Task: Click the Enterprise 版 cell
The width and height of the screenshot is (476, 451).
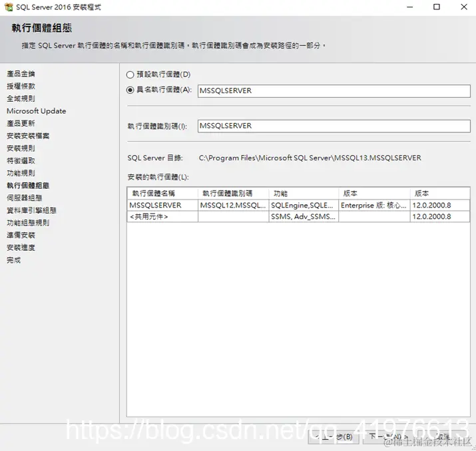Action: point(374,206)
